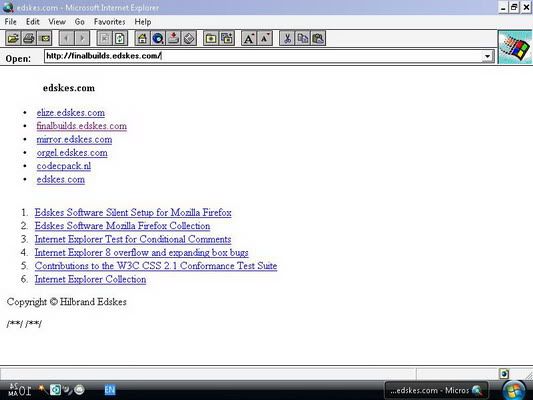
Task: Click the round gray tray icon
Action: (79, 390)
